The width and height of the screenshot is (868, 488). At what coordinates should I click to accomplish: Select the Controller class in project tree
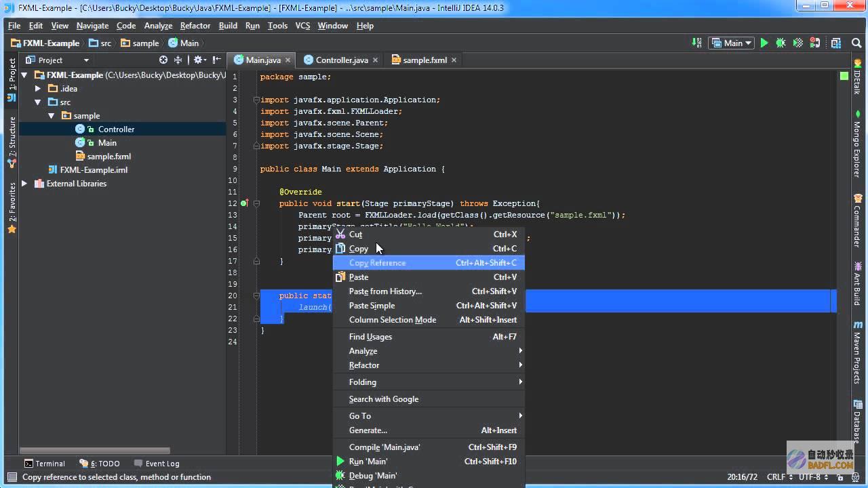coord(116,129)
